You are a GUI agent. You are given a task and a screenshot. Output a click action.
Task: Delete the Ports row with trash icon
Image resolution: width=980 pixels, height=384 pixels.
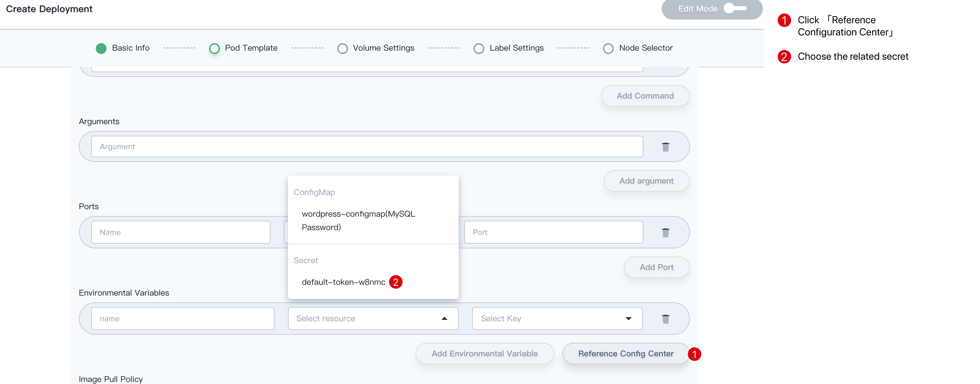click(x=665, y=232)
